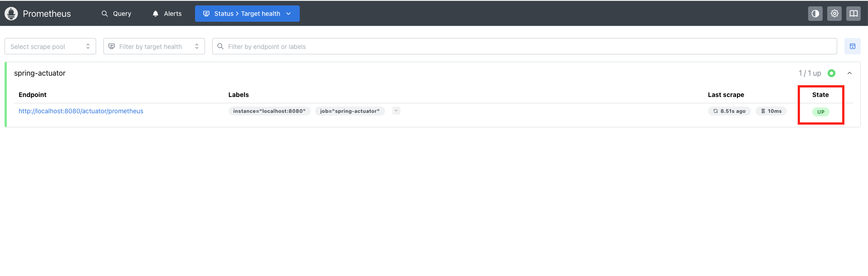Click the search magnifier in endpoint filter

pyautogui.click(x=220, y=46)
